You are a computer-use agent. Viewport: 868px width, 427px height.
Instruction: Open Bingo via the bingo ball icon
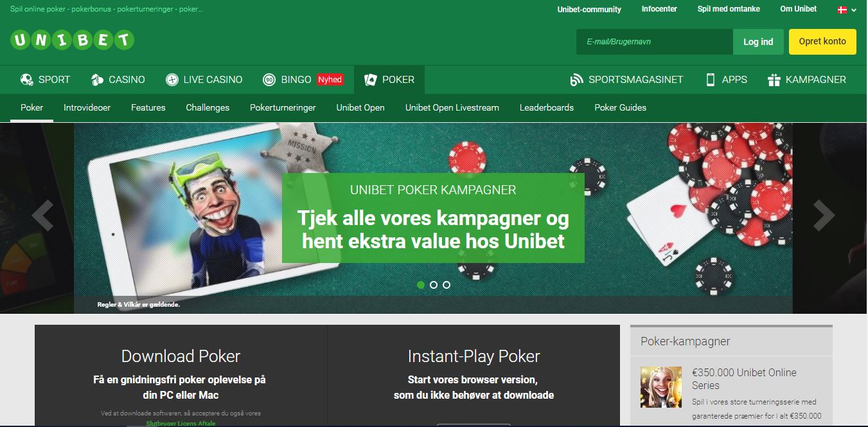coord(269,80)
